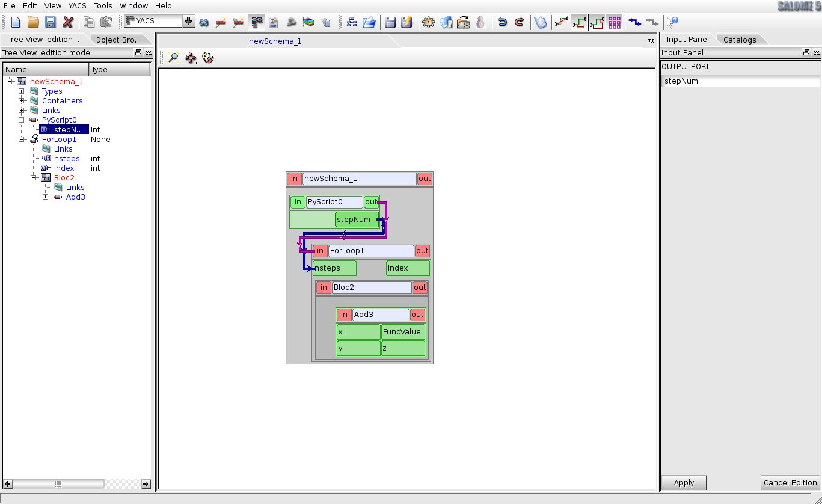Expand the Containers tree node
The image size is (822, 504).
click(21, 101)
